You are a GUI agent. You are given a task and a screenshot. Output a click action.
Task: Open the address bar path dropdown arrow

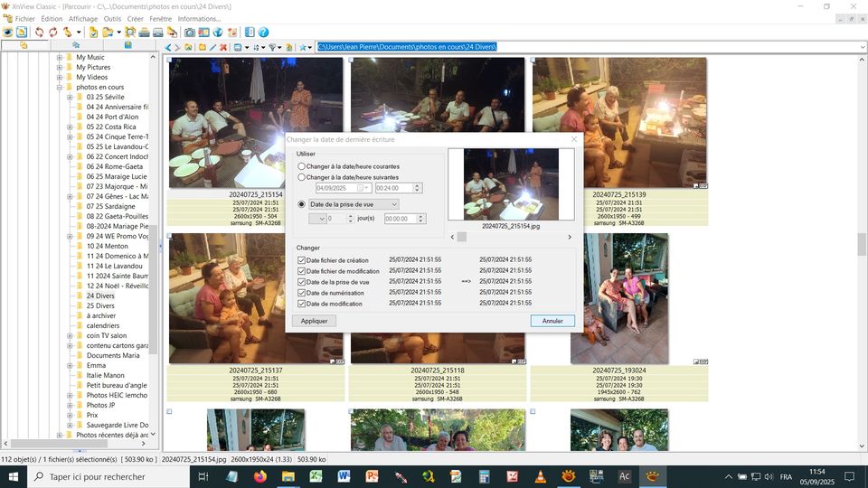click(x=863, y=47)
